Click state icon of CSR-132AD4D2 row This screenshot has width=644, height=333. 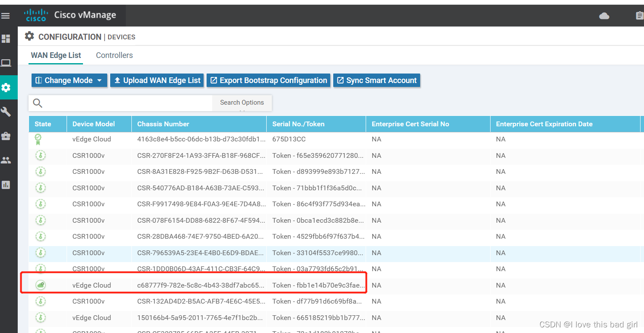(x=41, y=301)
